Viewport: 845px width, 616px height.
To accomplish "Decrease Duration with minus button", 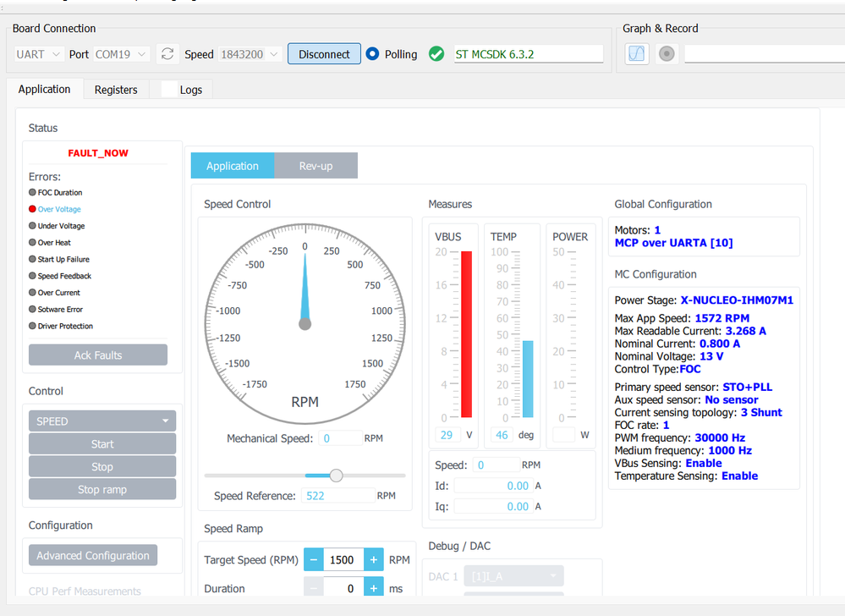I will click(x=314, y=587).
